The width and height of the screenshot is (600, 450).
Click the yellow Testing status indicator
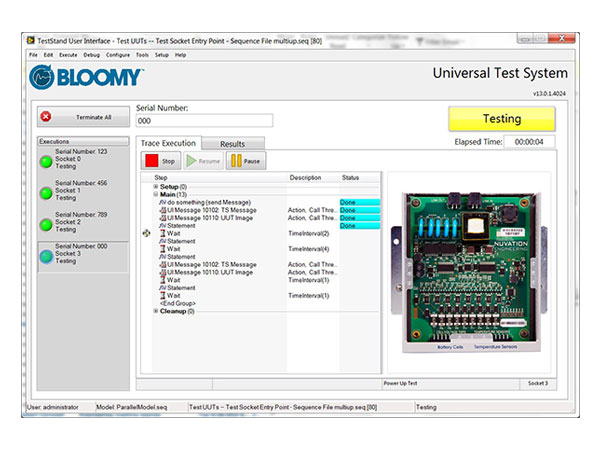[502, 119]
